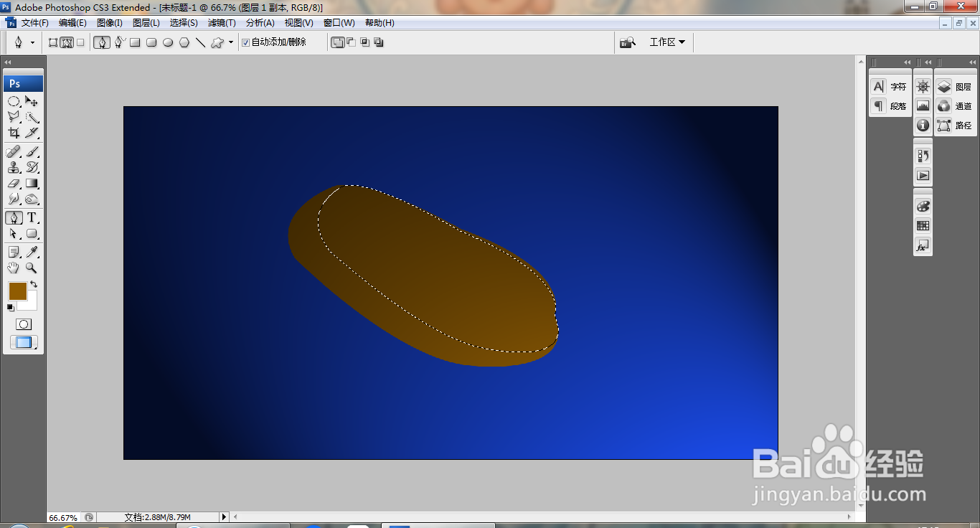Screen dimensions: 980x528
Task: Select the Crop tool
Action: click(x=14, y=133)
